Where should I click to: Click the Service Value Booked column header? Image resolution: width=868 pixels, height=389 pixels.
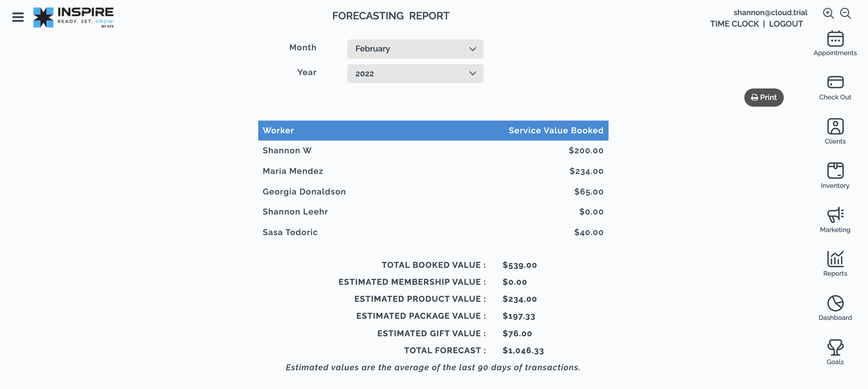pyautogui.click(x=556, y=131)
